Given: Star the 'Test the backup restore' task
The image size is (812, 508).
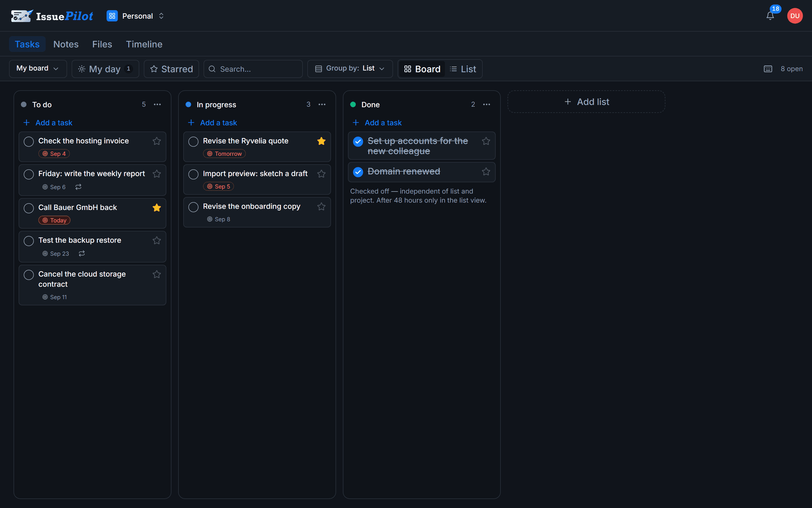Looking at the screenshot, I should (157, 240).
